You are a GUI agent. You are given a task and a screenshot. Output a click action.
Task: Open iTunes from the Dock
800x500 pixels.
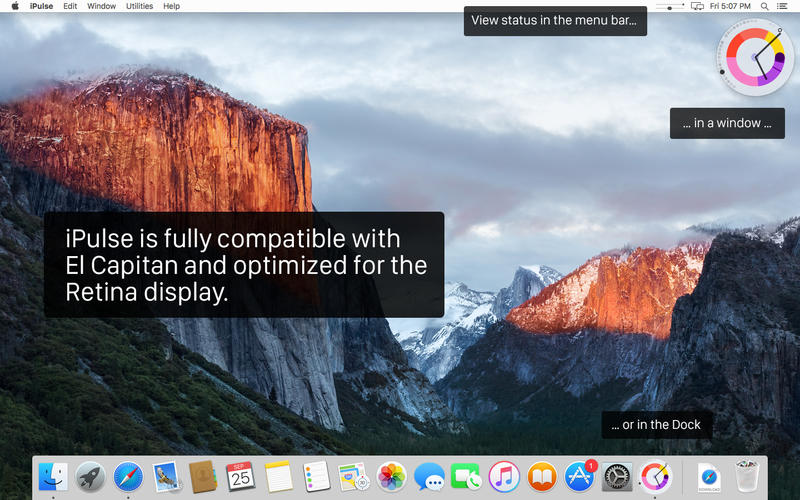pos(504,477)
